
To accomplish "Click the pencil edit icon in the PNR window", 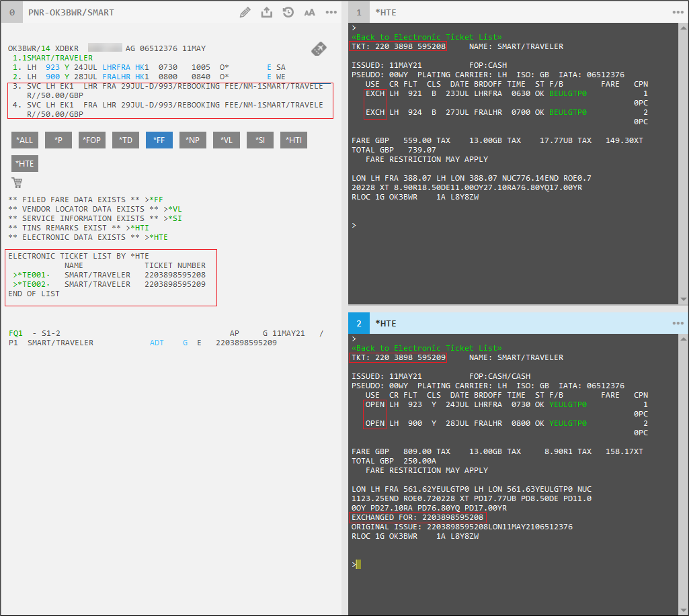I will (x=245, y=12).
